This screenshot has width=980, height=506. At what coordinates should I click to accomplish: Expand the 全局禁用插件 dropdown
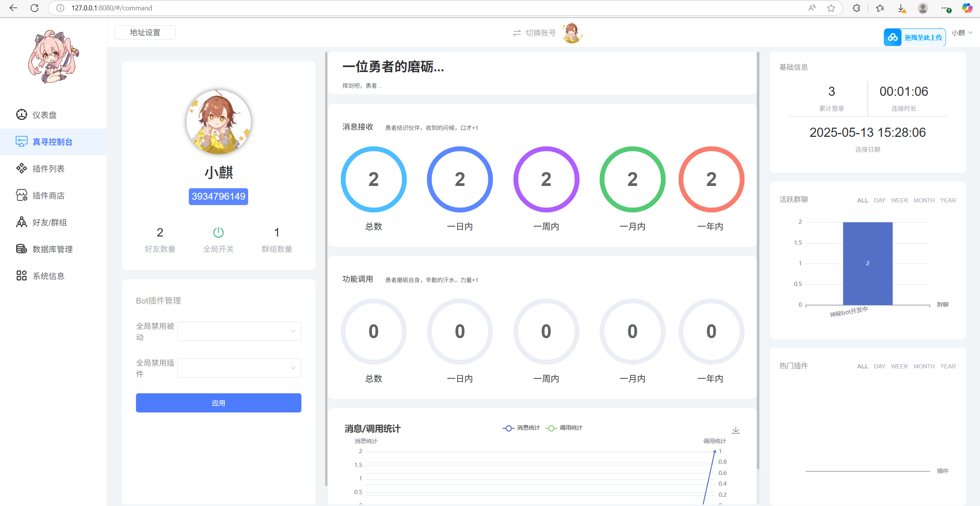tap(239, 368)
